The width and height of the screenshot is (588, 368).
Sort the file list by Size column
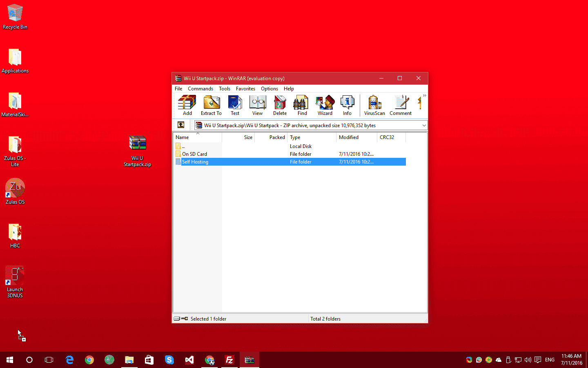(238, 137)
